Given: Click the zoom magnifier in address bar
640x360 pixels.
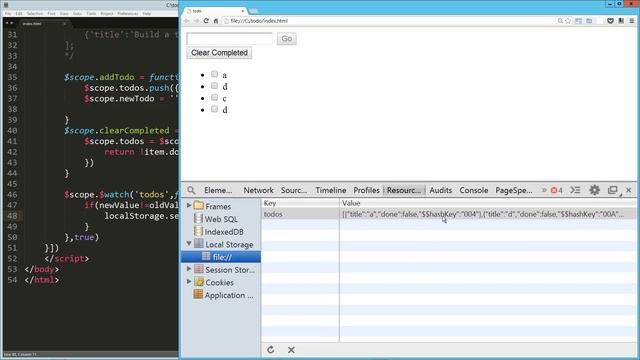Looking at the screenshot, I should click(560, 21).
